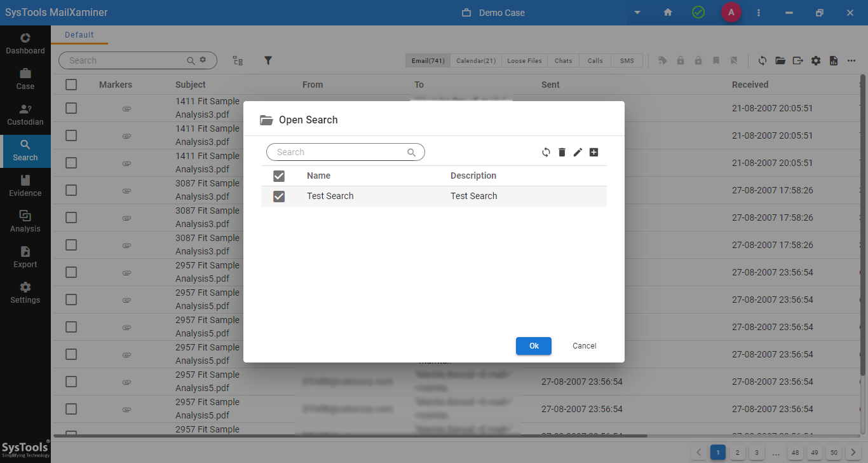Sort by Name column in dialog

click(318, 176)
